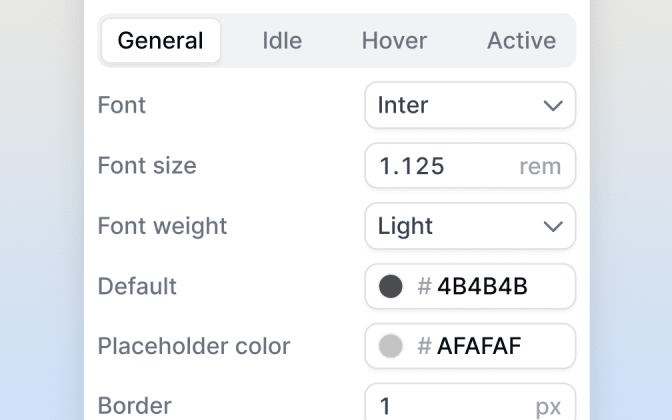Click the Default hex value 4B4B4B
Screen dimensions: 672x420
(482, 286)
